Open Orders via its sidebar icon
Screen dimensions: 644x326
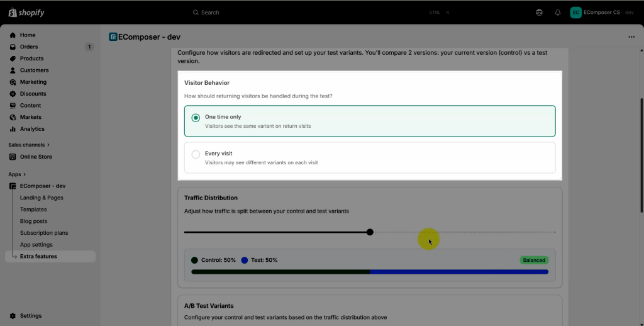click(13, 47)
